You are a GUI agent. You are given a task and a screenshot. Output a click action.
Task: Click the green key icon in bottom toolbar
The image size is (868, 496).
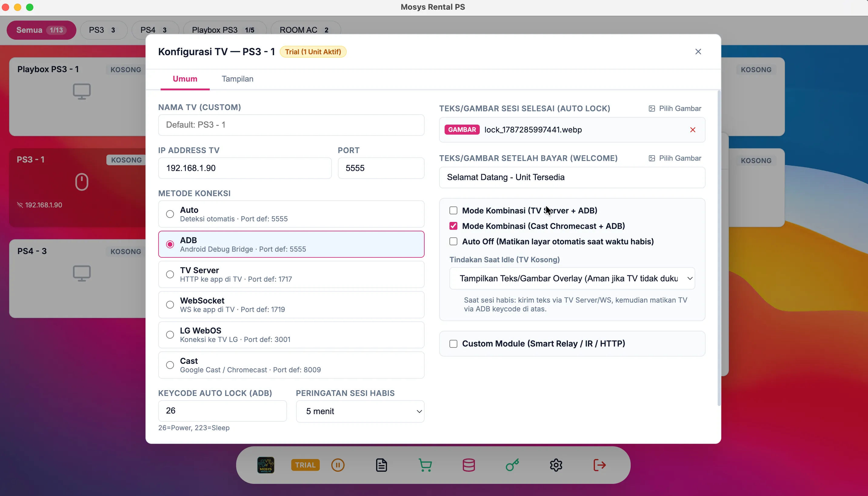[x=512, y=465]
